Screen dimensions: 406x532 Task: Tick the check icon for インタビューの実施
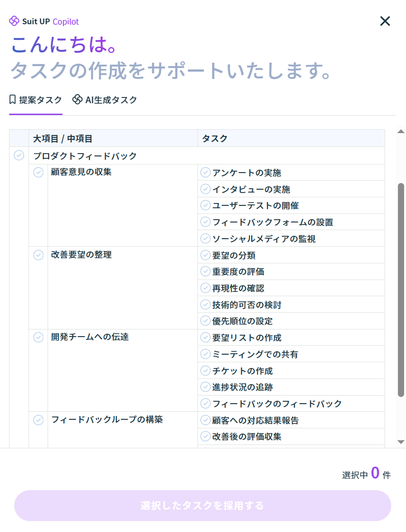[x=206, y=189]
